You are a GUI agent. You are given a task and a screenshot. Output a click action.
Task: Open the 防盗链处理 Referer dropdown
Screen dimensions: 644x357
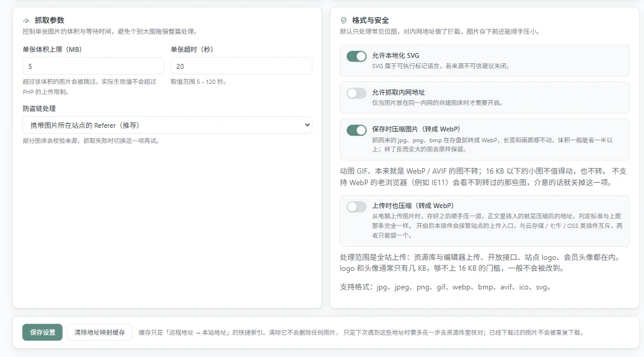[x=167, y=125]
